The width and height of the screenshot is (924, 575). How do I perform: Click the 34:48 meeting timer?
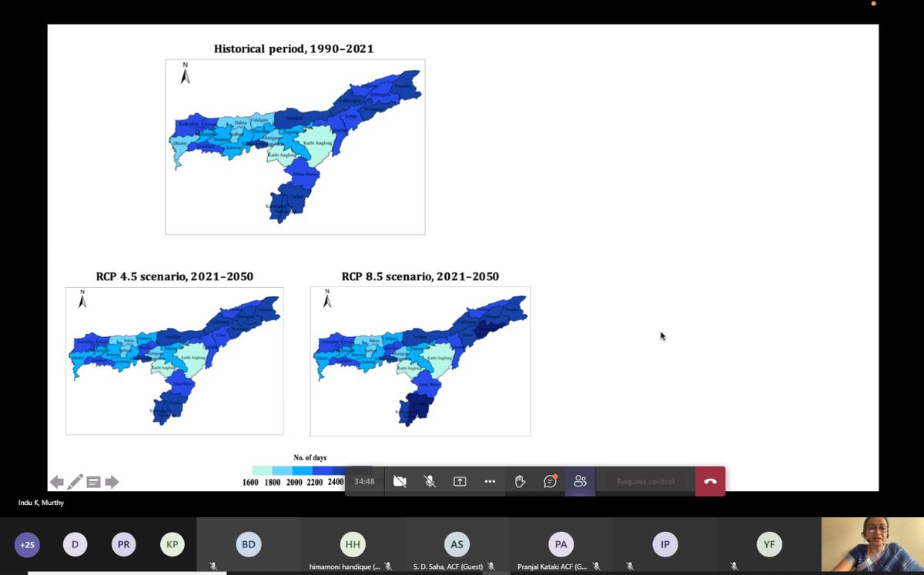click(x=365, y=481)
